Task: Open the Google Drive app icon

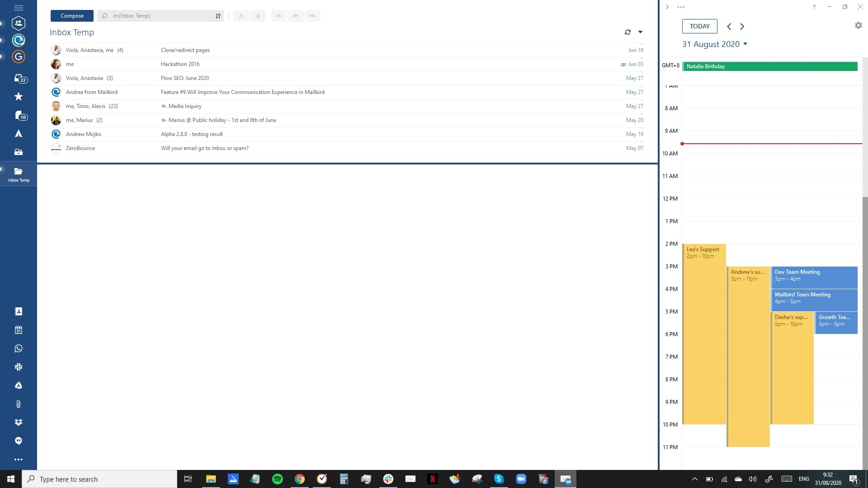Action: [x=19, y=385]
